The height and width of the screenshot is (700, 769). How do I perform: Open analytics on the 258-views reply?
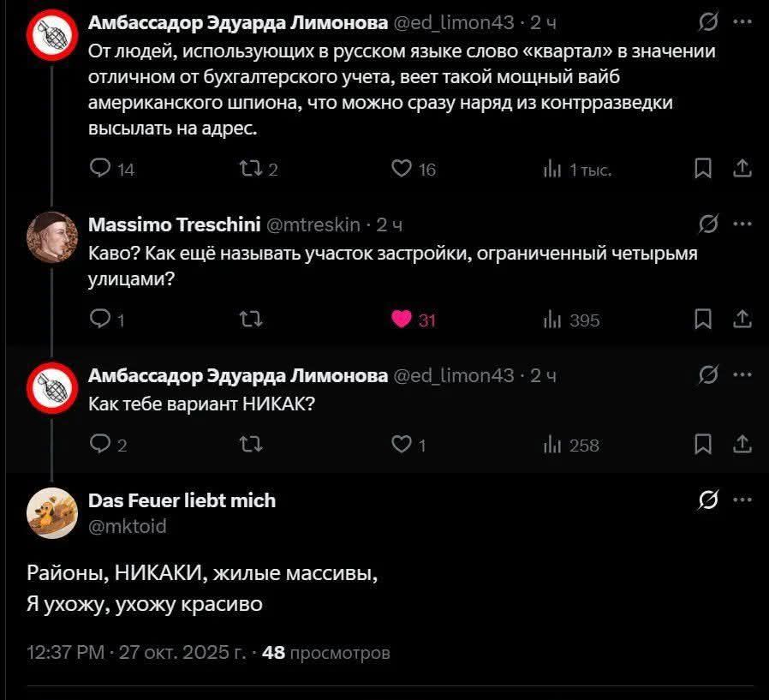pos(554,445)
